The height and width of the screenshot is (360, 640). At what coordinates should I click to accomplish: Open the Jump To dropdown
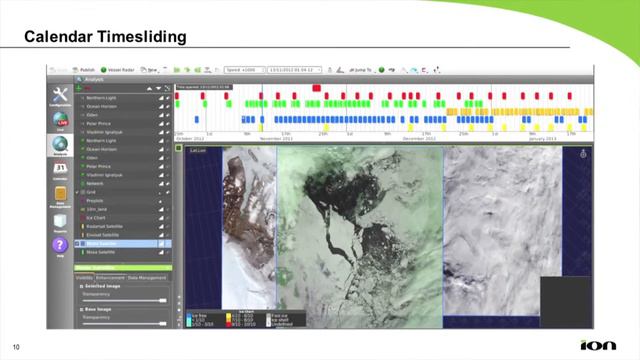point(361,70)
